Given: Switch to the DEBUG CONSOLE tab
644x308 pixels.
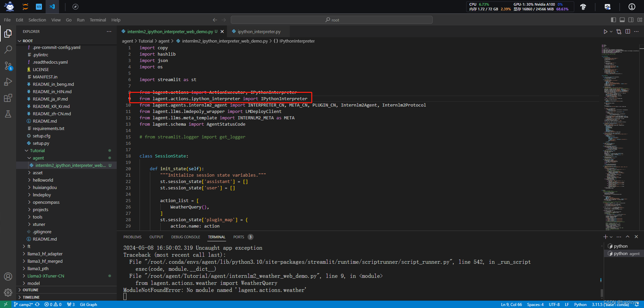Looking at the screenshot, I should point(185,237).
